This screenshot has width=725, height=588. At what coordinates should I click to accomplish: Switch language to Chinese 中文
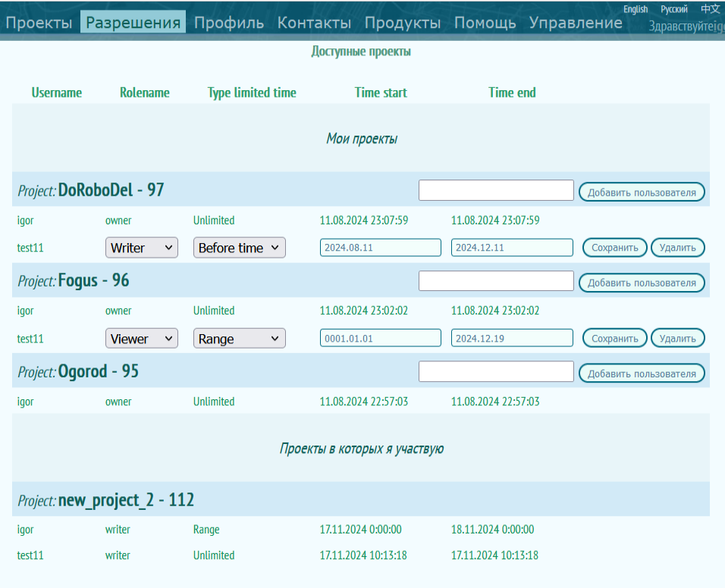tap(710, 9)
